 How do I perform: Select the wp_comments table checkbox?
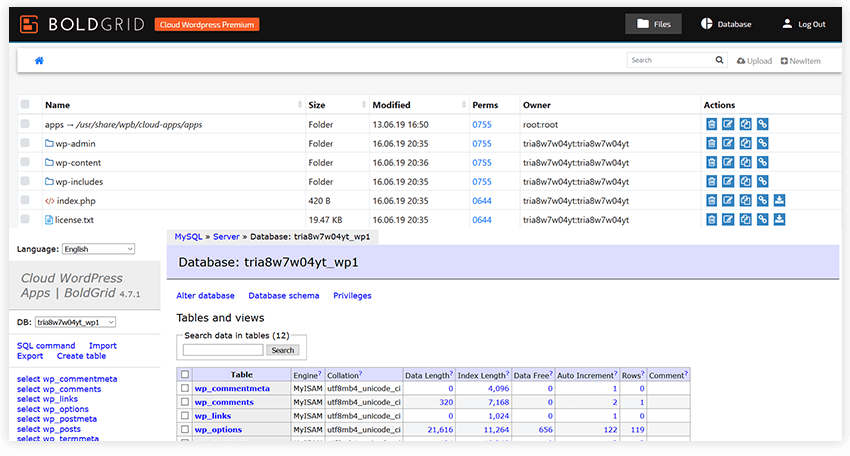[184, 402]
